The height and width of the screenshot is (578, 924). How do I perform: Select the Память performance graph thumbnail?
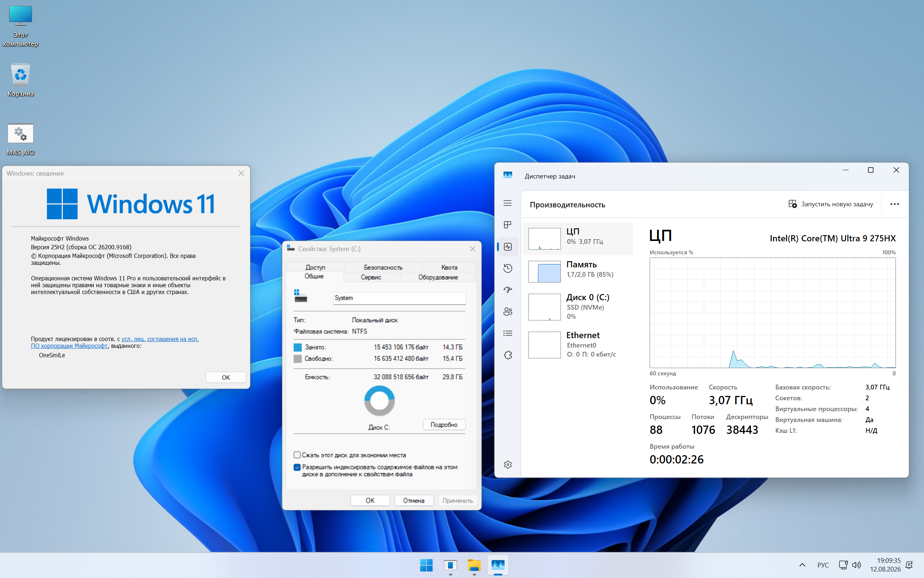pos(544,271)
